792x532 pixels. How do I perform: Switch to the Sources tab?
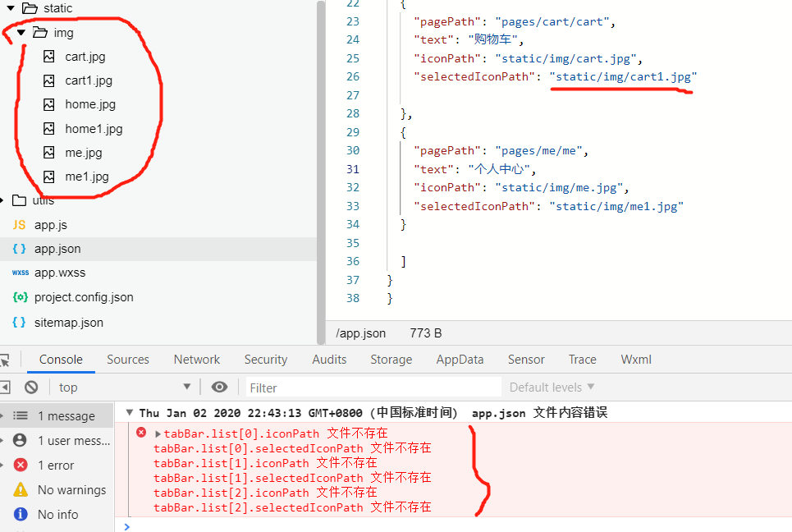128,360
